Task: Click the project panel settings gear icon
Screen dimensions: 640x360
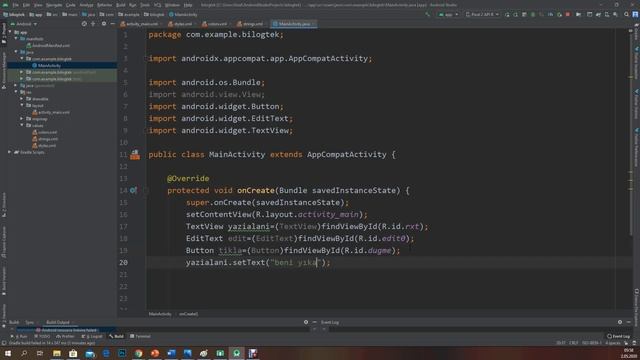Action: [x=104, y=24]
